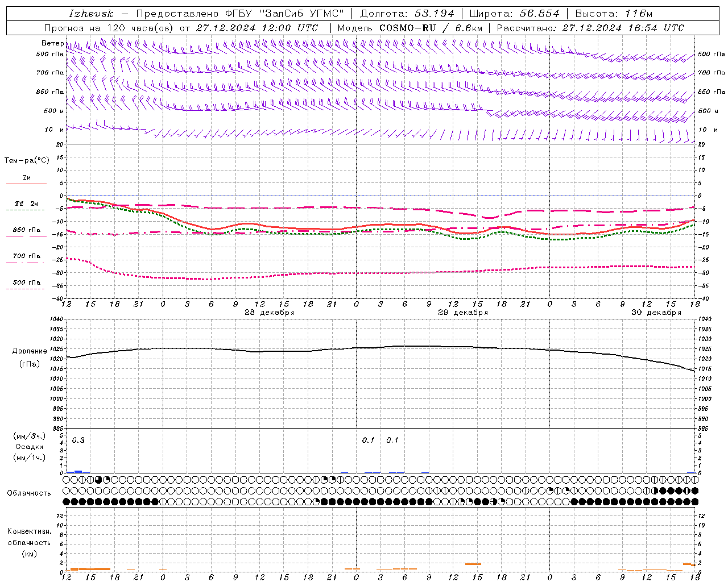Click the 29 декабря date label
This screenshot has height=582, width=728.
coord(462,313)
